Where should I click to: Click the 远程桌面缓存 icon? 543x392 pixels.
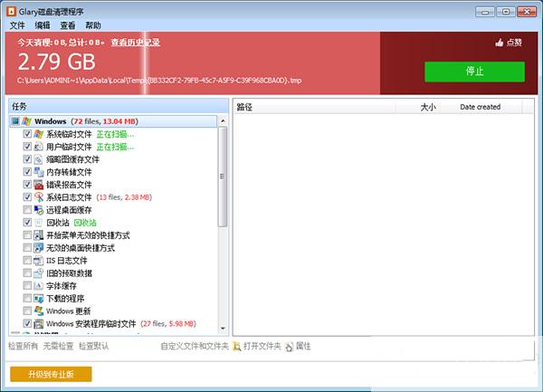39,210
